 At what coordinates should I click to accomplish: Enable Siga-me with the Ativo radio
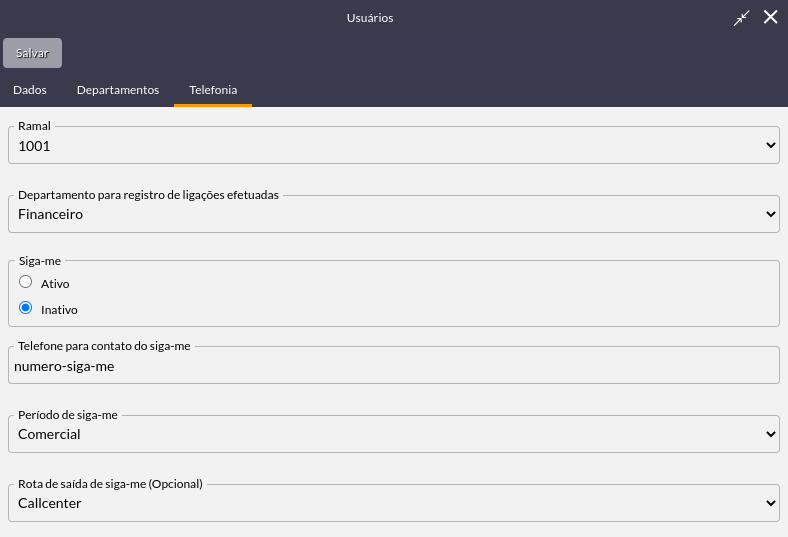26,282
